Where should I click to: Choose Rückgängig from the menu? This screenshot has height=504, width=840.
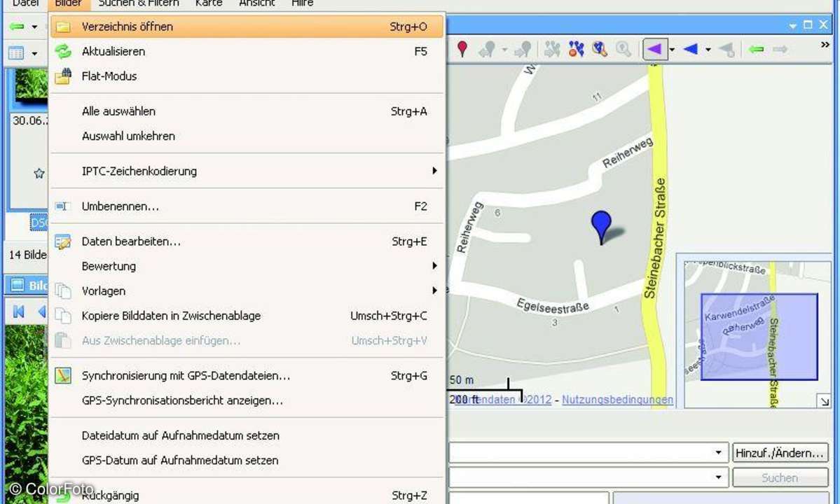click(247, 496)
